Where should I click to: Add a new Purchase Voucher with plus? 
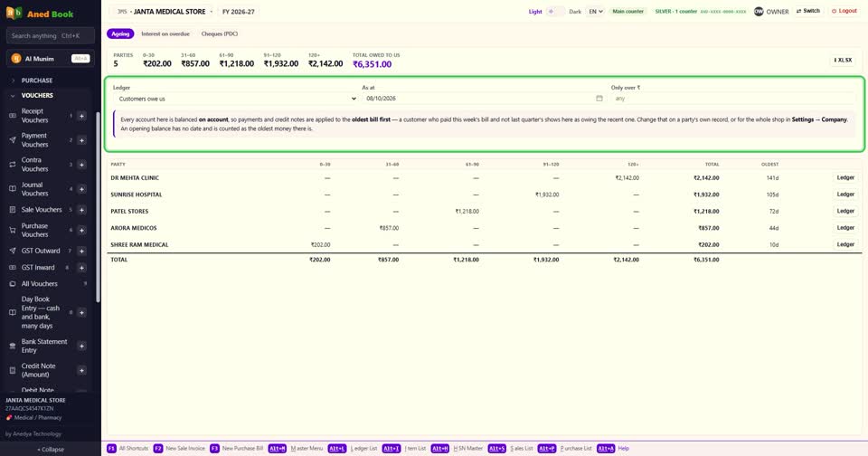[81, 230]
